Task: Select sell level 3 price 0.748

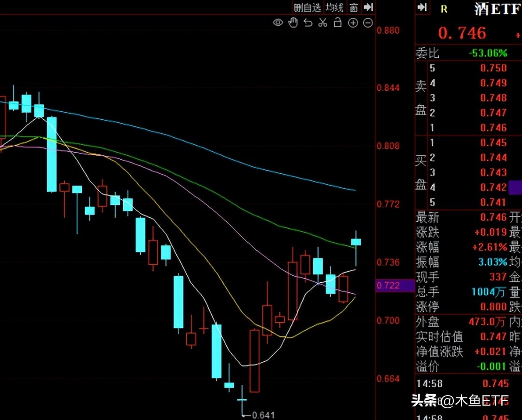Action: tap(493, 98)
